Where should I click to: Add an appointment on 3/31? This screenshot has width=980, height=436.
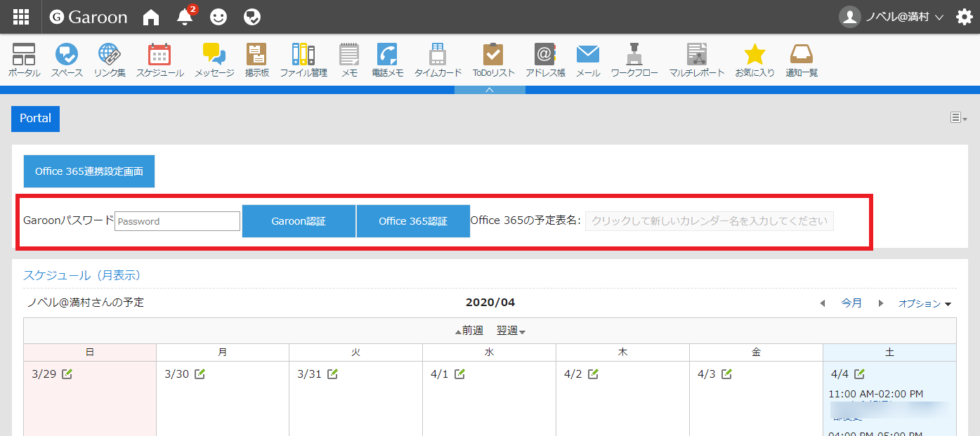coord(332,374)
